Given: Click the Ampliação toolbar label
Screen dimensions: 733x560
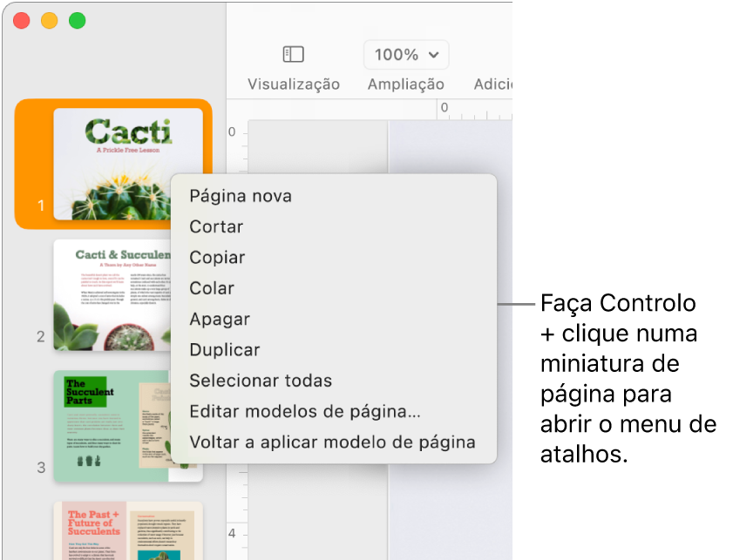Looking at the screenshot, I should [x=406, y=84].
